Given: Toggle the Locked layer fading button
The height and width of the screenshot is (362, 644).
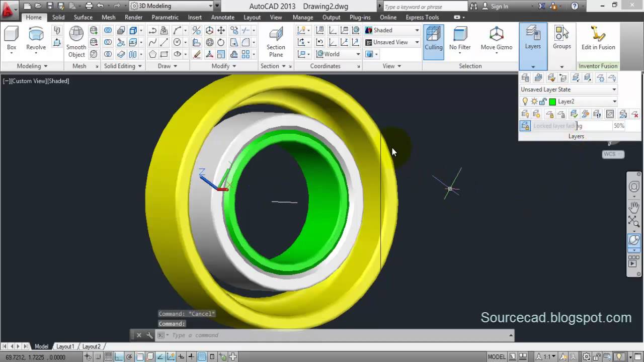Looking at the screenshot, I should click(525, 126).
